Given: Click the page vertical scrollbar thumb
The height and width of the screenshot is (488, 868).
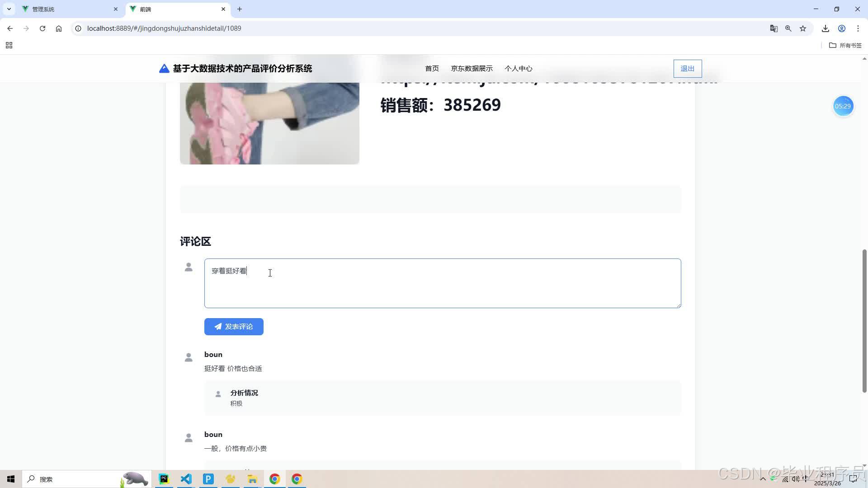Looking at the screenshot, I should click(x=864, y=321).
